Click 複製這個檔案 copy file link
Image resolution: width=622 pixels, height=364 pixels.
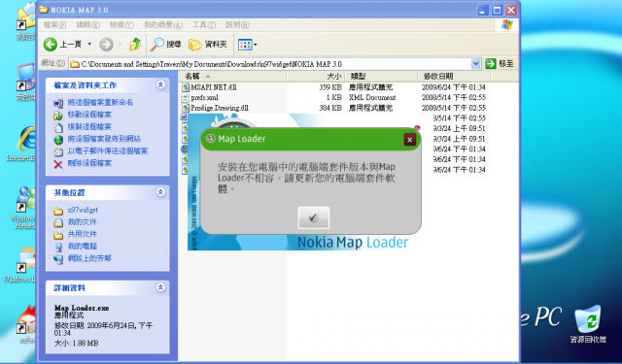(89, 127)
